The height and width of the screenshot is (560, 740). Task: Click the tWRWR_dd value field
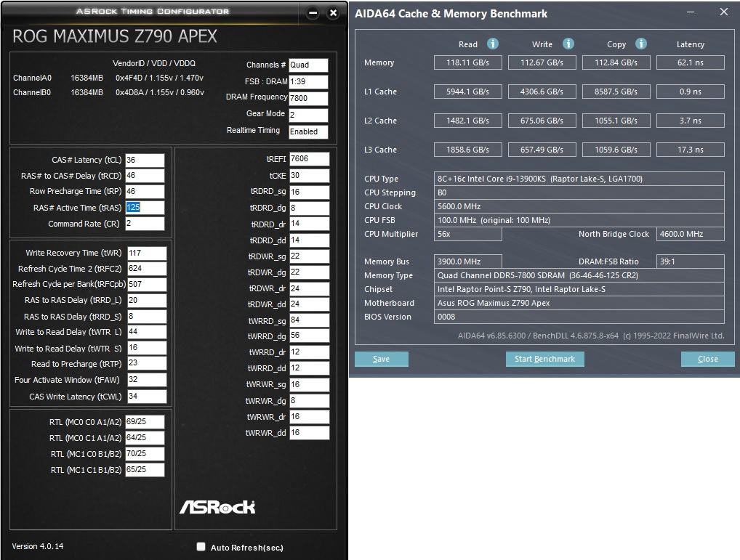[x=309, y=433]
